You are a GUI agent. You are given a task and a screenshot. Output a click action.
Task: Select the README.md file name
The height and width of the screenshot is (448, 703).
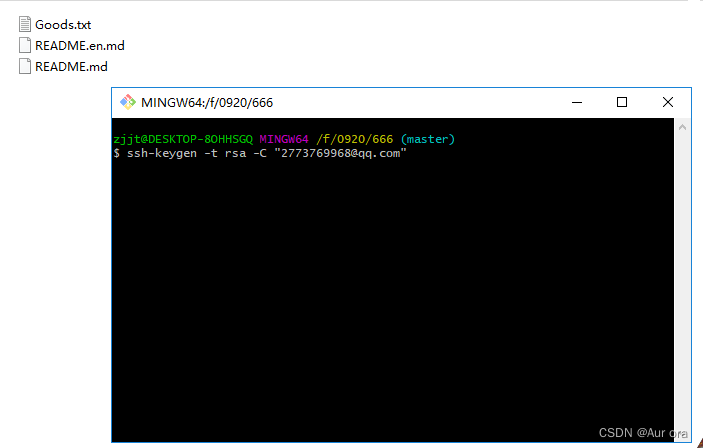[x=71, y=67]
